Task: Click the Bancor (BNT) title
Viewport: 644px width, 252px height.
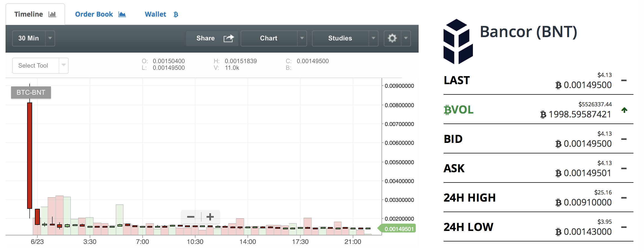Action: point(529,32)
